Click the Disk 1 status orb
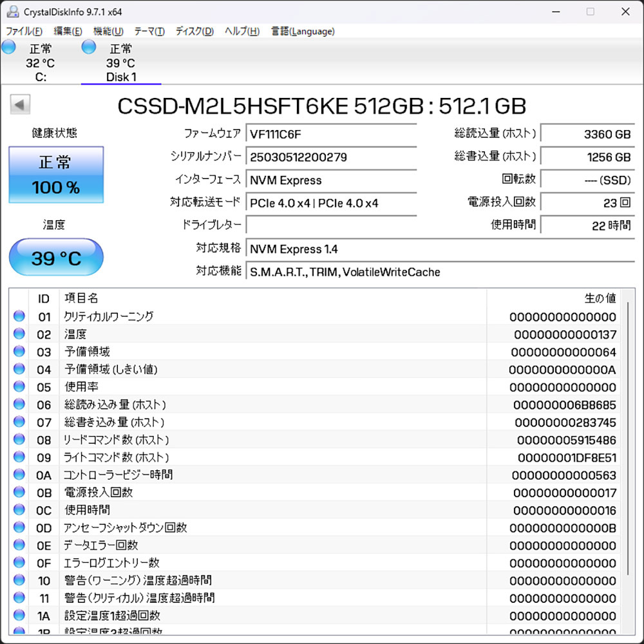 [89, 47]
